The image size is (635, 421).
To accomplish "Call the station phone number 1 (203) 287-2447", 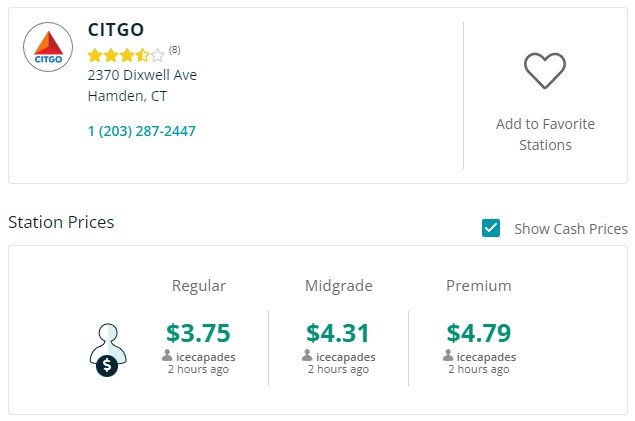I will (x=142, y=131).
